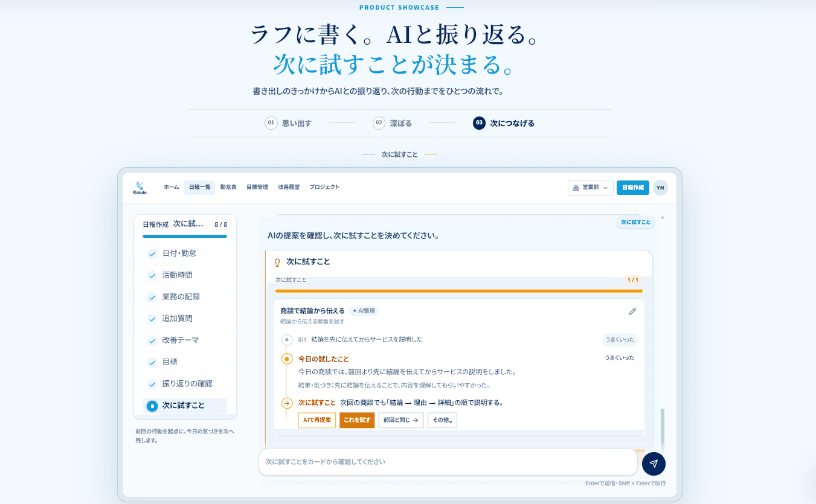Expand the 営業部 department dropdown
The width and height of the screenshot is (816, 504).
(591, 188)
